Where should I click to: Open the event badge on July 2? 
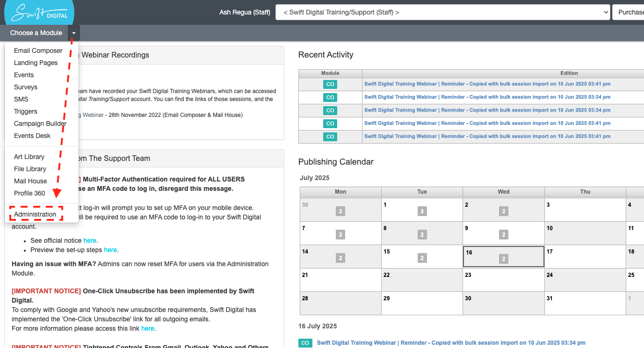pos(504,211)
